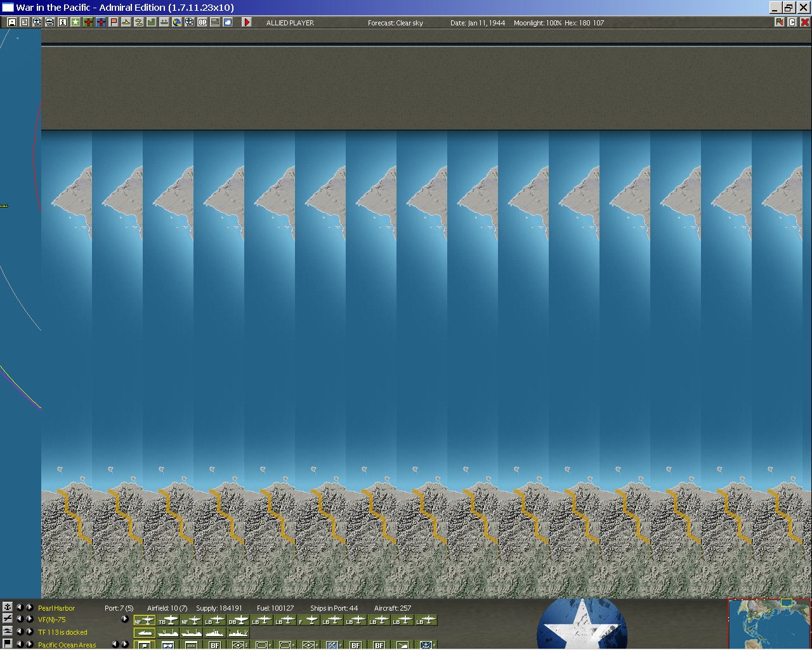The height and width of the screenshot is (650, 812).
Task: Click the C button at top right
Action: (792, 22)
